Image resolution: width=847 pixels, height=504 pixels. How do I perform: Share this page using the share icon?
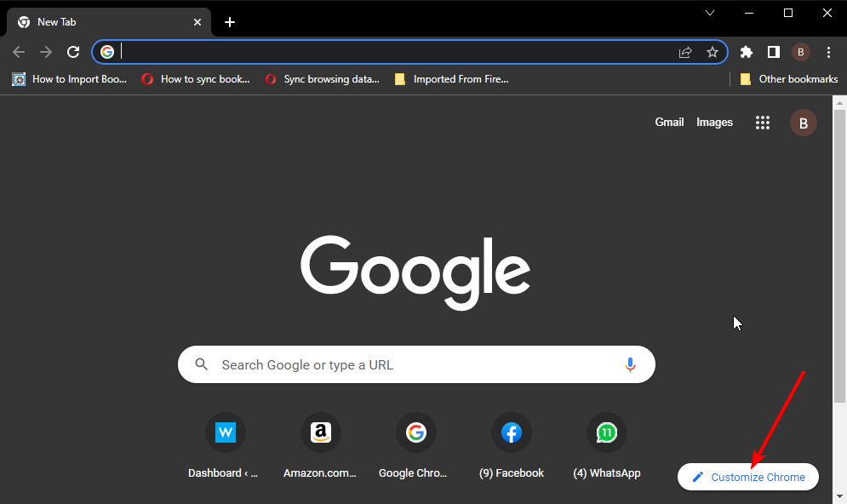coord(685,52)
